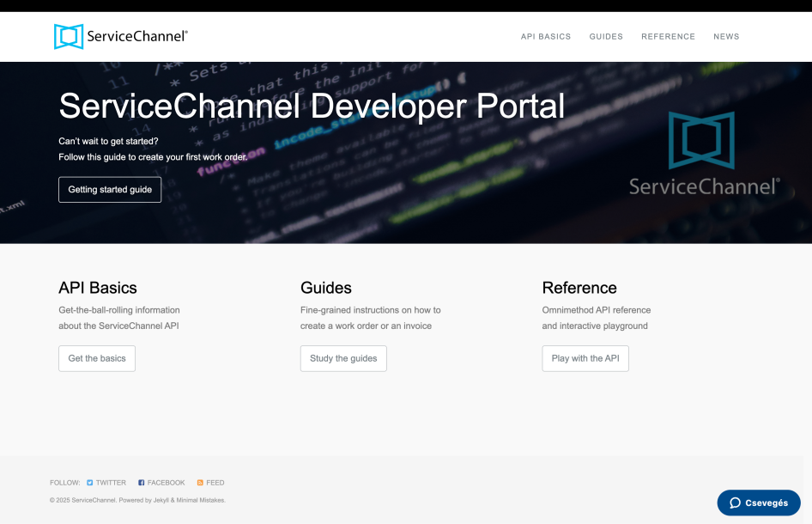Open the API Basics menu item
Viewport: 812px width, 524px height.
pyautogui.click(x=545, y=37)
